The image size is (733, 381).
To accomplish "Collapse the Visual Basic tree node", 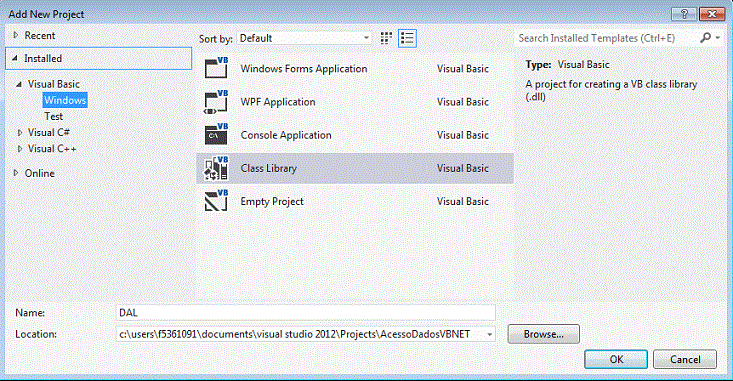I will (x=19, y=84).
